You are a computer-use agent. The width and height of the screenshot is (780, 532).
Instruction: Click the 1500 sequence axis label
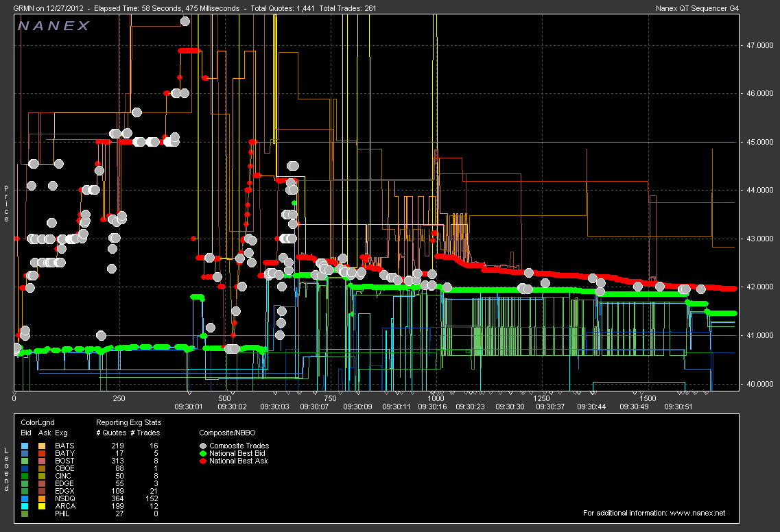[648, 398]
